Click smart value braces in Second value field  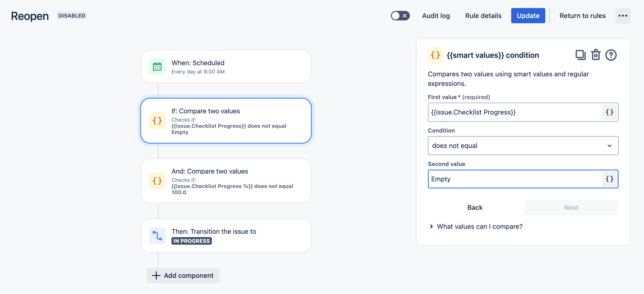[610, 179]
